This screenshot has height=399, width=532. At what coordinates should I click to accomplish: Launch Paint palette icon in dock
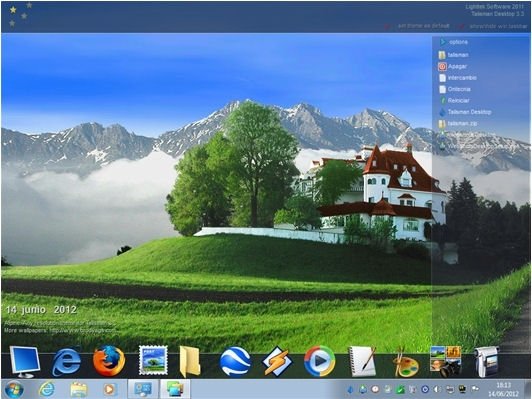(406, 363)
